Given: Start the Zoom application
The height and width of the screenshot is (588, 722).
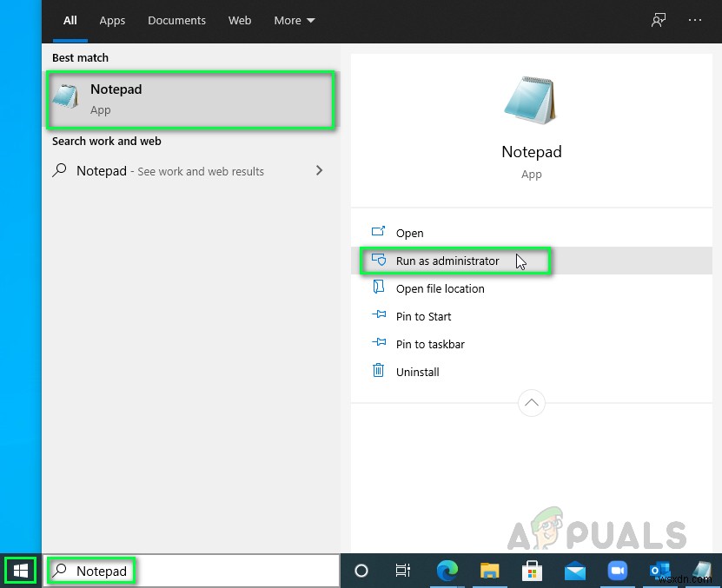Looking at the screenshot, I should click(x=617, y=571).
